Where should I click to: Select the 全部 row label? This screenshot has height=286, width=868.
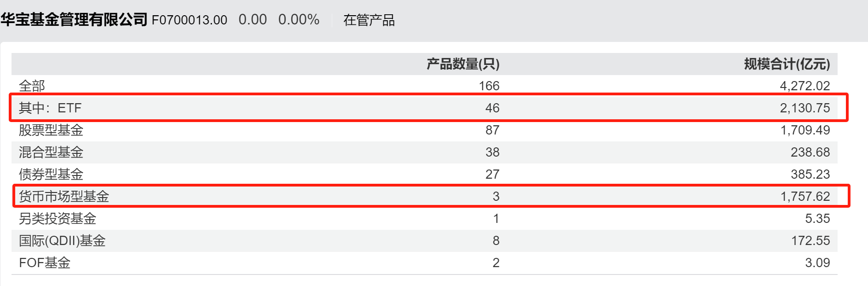[x=32, y=86]
